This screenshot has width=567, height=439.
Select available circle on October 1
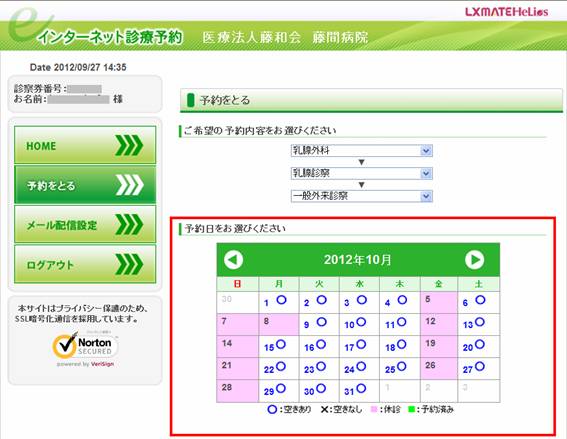tap(281, 300)
